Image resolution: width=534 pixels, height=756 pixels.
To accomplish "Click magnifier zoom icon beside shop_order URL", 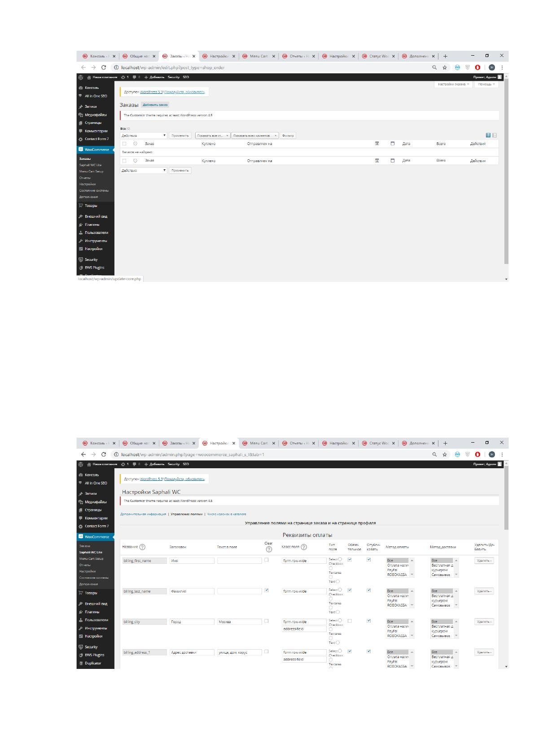I will [434, 67].
